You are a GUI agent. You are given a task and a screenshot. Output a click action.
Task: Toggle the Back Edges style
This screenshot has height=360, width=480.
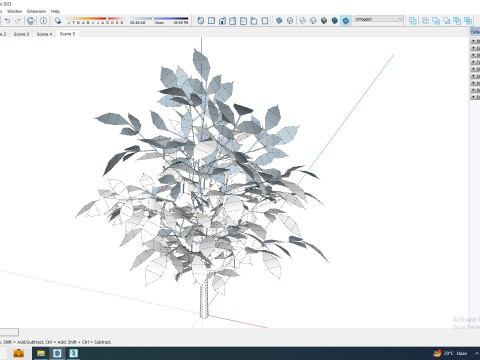point(290,21)
